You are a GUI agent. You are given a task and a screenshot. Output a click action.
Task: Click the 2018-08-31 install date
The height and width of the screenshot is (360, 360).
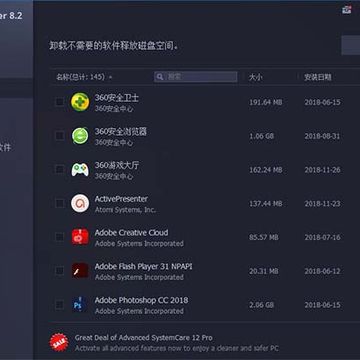(x=322, y=136)
